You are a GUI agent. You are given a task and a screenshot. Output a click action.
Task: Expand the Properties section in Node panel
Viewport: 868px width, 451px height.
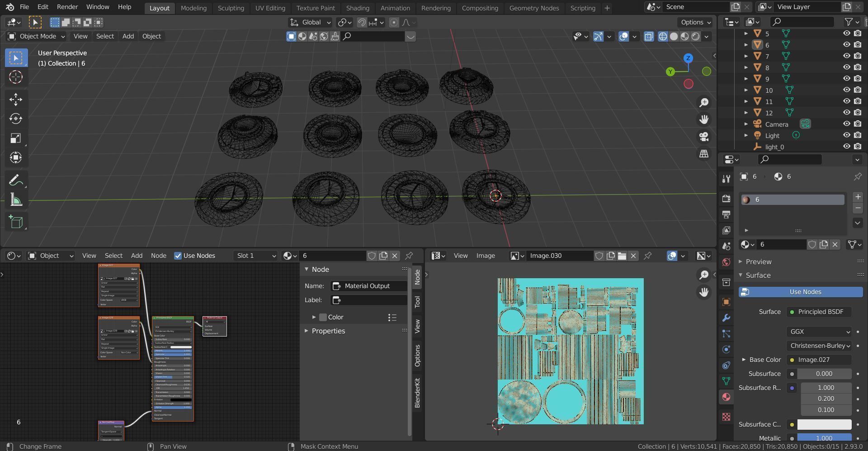pyautogui.click(x=328, y=331)
